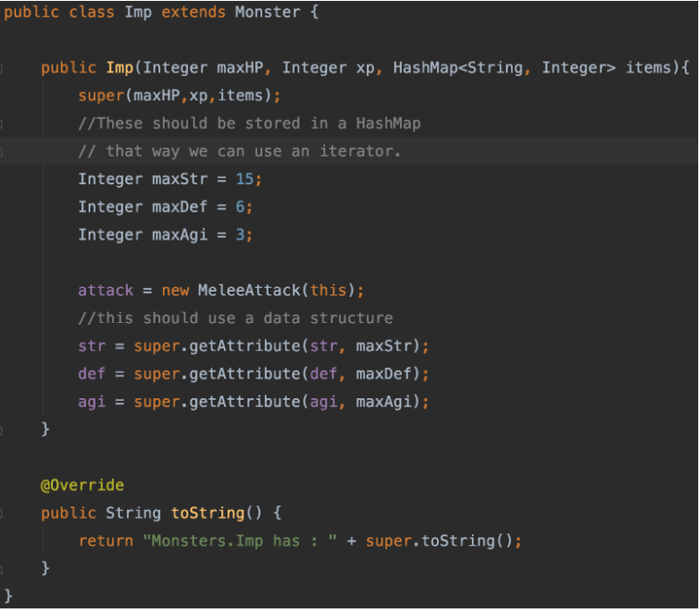Viewport: 700px width, 612px height.
Task: Click 'def' at the start of the def assignment
Action: point(91,374)
